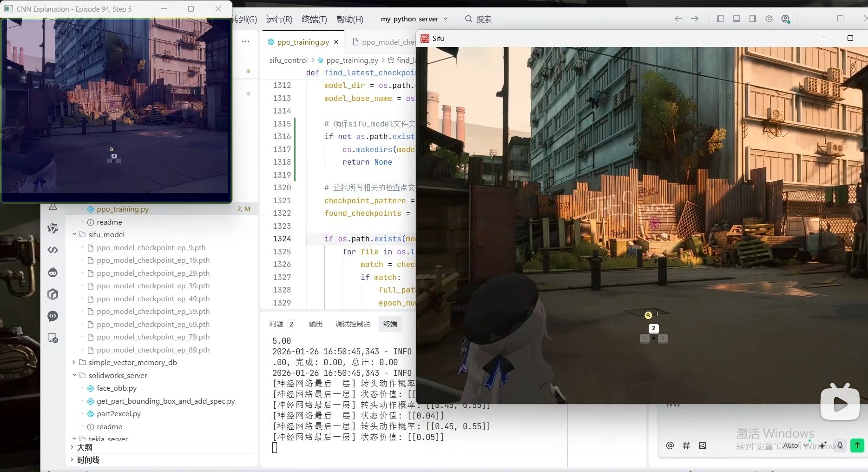The height and width of the screenshot is (472, 868).
Task: Open the my_python_server dropdown
Action: coord(414,19)
